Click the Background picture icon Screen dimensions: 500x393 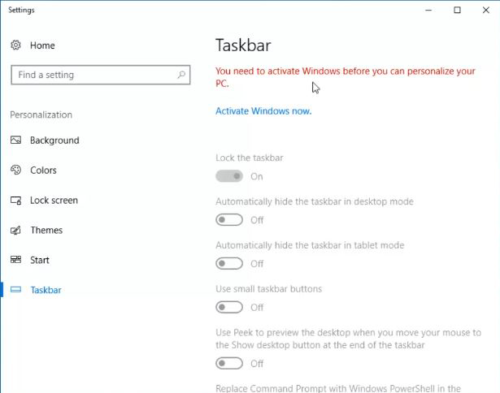tap(16, 140)
